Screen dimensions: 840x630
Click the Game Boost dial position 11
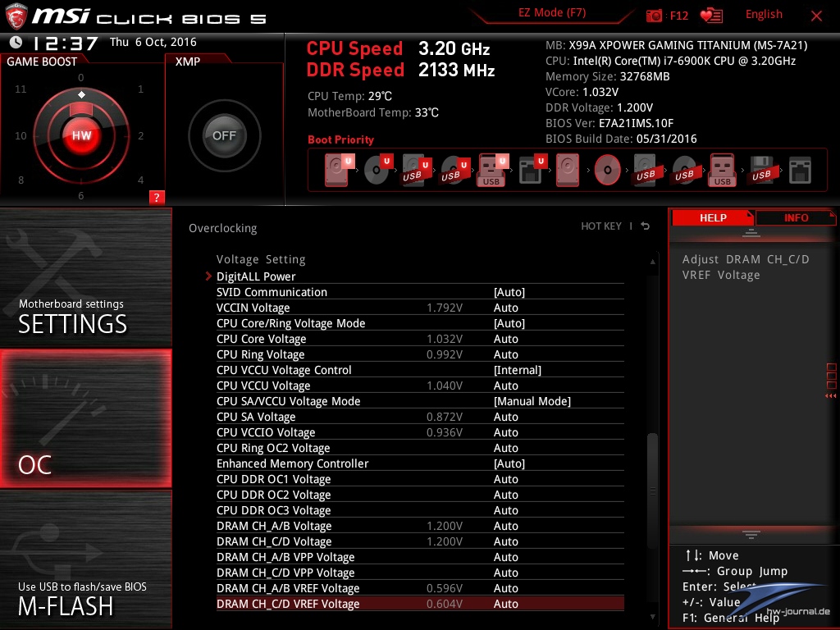(x=21, y=89)
